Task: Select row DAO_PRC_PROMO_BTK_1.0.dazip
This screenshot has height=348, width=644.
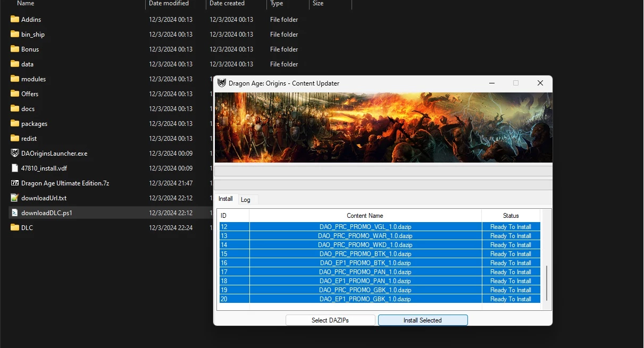Action: [380, 254]
